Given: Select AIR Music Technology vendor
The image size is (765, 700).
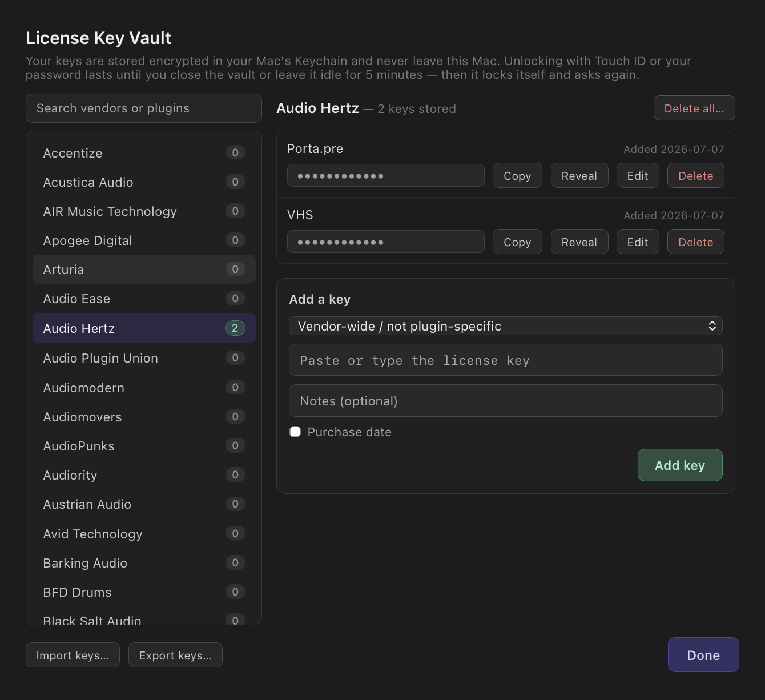Looking at the screenshot, I should (144, 211).
